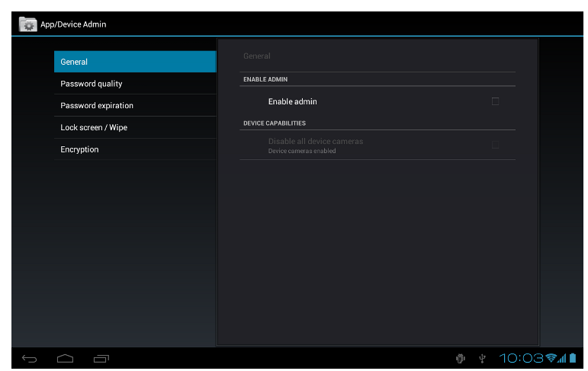This screenshot has height=371, width=588.
Task: Open the Encryption section
Action: [135, 149]
